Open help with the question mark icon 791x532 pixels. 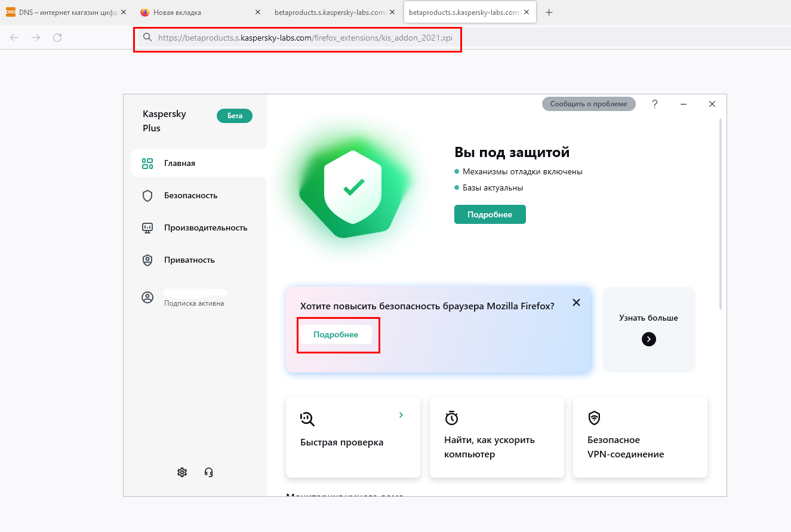pyautogui.click(x=655, y=104)
